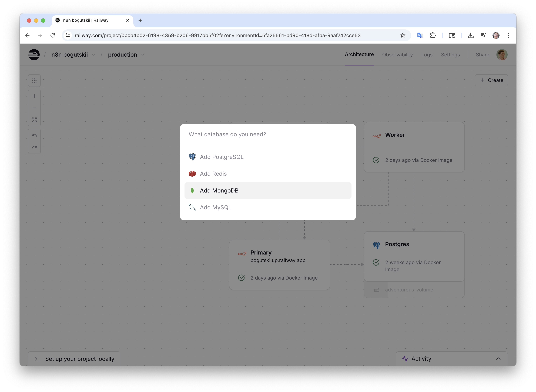
Task: Click fit-to-screen expand icon
Action: (x=34, y=120)
